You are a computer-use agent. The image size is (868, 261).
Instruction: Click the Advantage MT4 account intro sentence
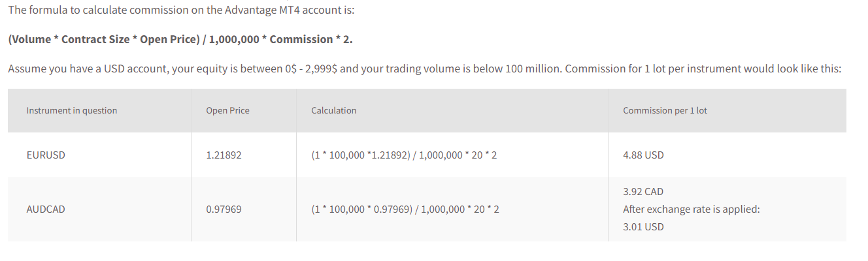tap(181, 10)
